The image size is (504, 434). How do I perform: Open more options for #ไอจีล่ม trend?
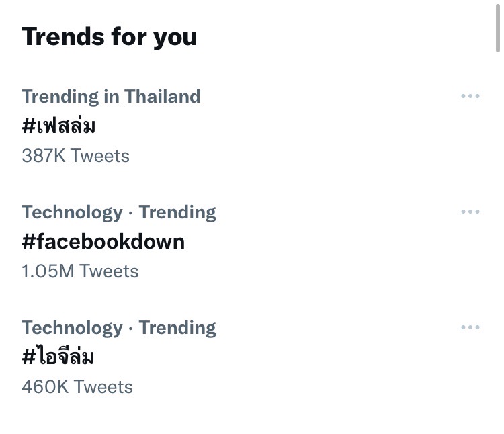coord(470,327)
